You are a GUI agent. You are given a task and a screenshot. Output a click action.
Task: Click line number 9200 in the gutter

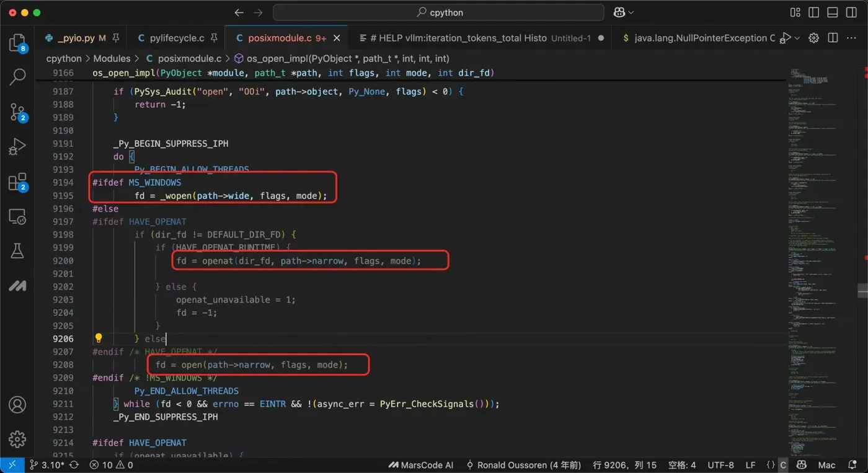click(x=63, y=261)
